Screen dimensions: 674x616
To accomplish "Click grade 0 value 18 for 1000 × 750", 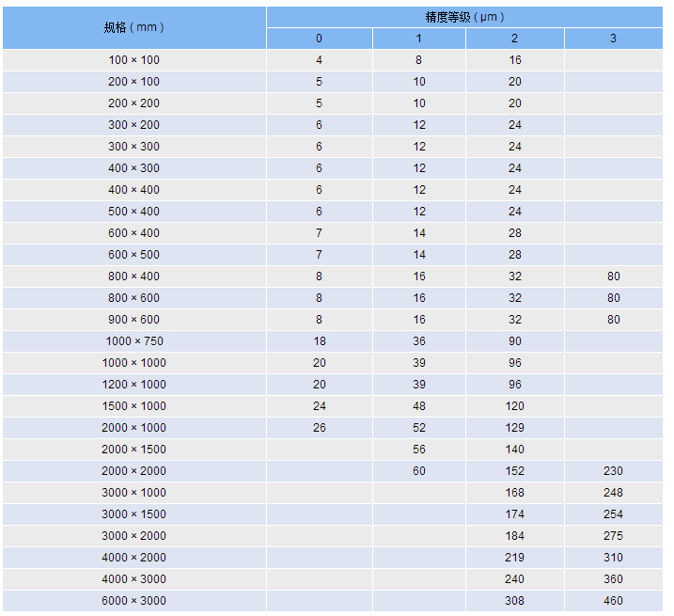I will click(x=320, y=341).
